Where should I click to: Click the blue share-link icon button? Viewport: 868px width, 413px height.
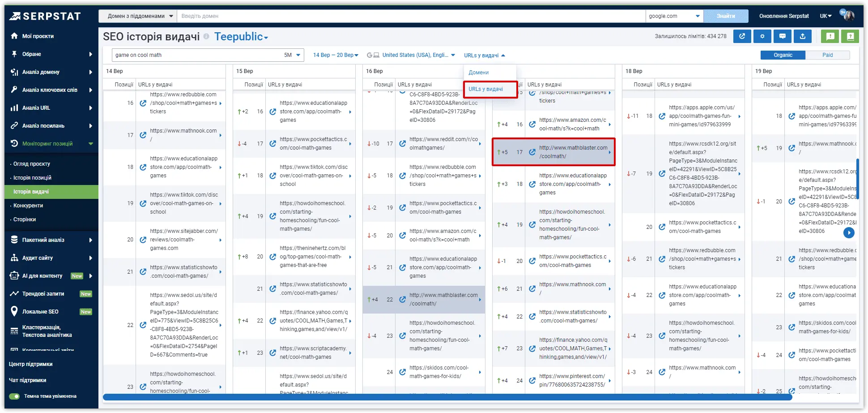[x=742, y=36]
